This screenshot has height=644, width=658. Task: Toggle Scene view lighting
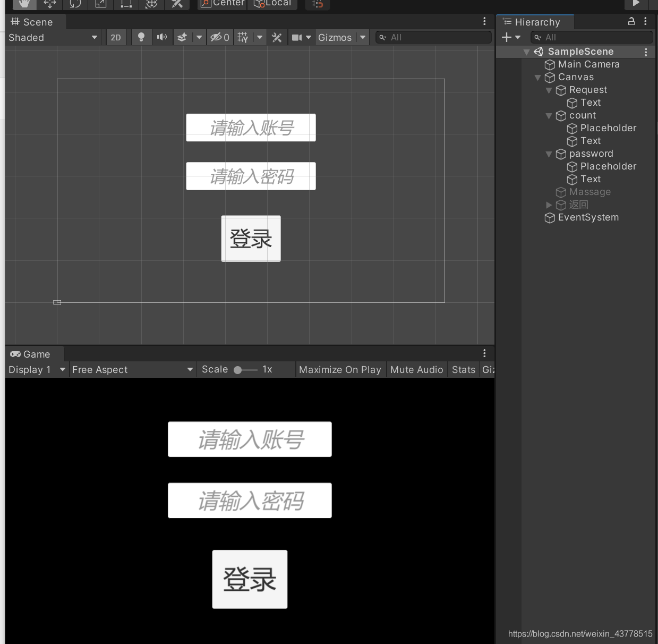[141, 37]
